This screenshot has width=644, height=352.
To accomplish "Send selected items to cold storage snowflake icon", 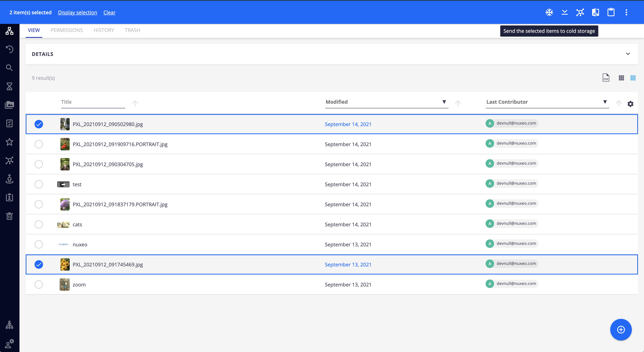I will (x=549, y=12).
